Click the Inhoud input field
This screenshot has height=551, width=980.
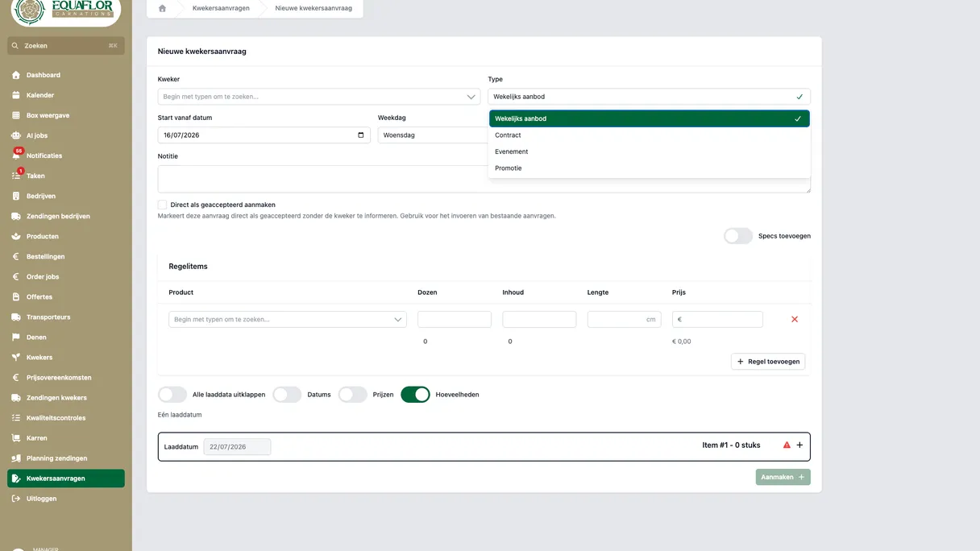pyautogui.click(x=539, y=320)
